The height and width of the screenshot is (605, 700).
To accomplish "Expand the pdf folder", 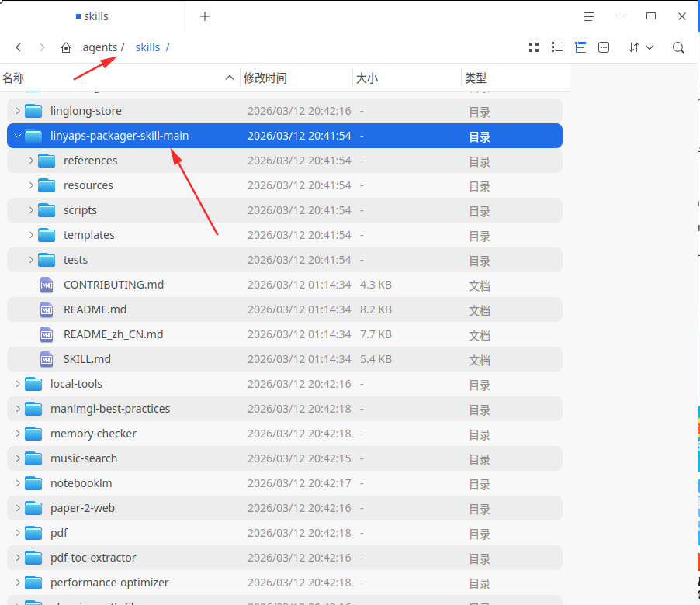I will [x=18, y=533].
